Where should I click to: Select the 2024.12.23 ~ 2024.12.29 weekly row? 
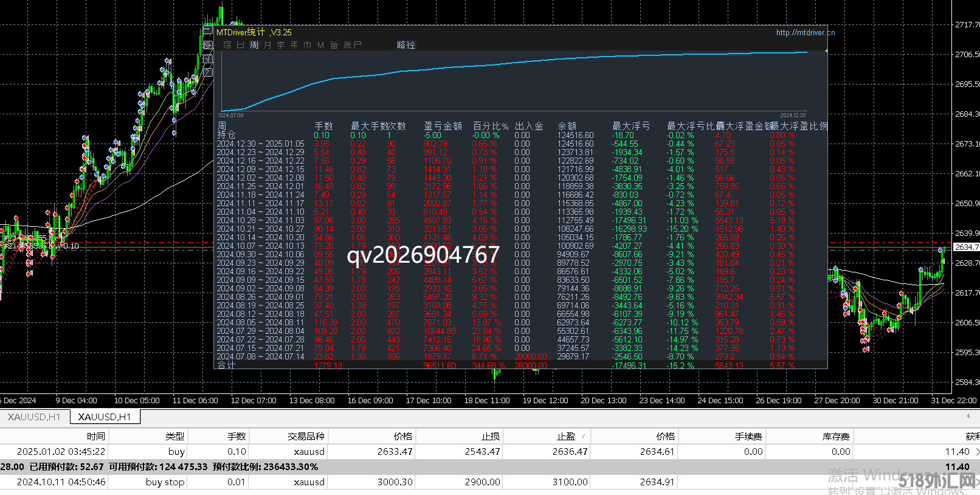(507, 153)
